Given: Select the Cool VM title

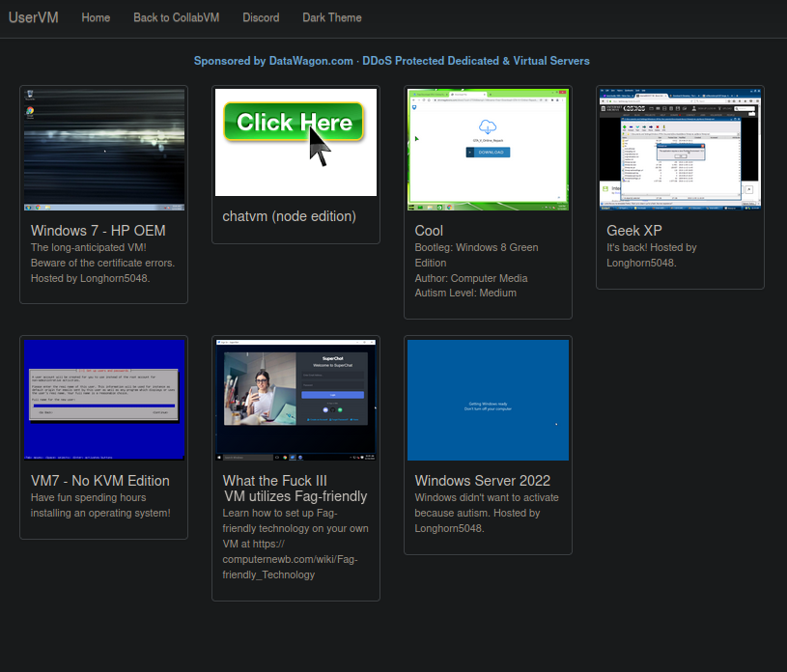Looking at the screenshot, I should tap(429, 231).
